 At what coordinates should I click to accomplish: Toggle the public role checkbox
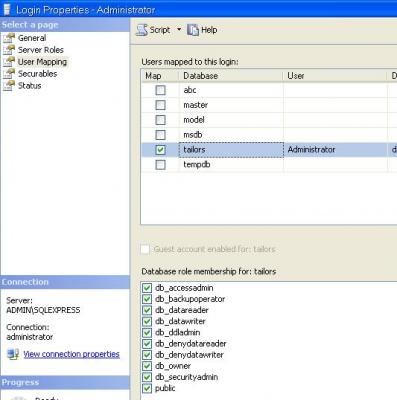pyautogui.click(x=147, y=388)
